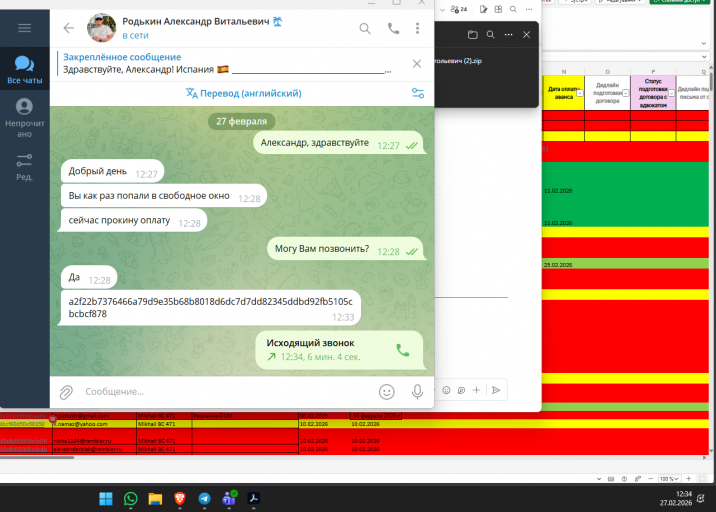The height and width of the screenshot is (512, 716).
Task: Click Перевод (английский) translate button
Action: [x=243, y=93]
